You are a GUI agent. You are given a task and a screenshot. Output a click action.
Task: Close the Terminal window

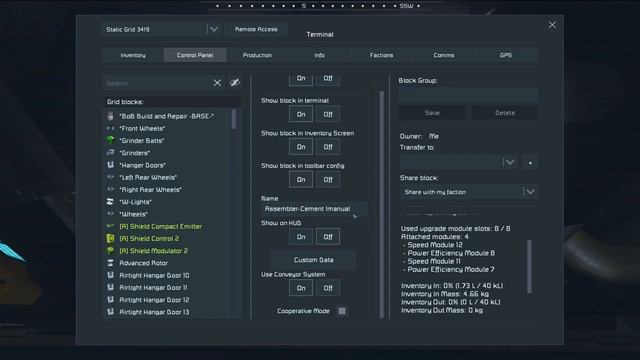[x=552, y=25]
